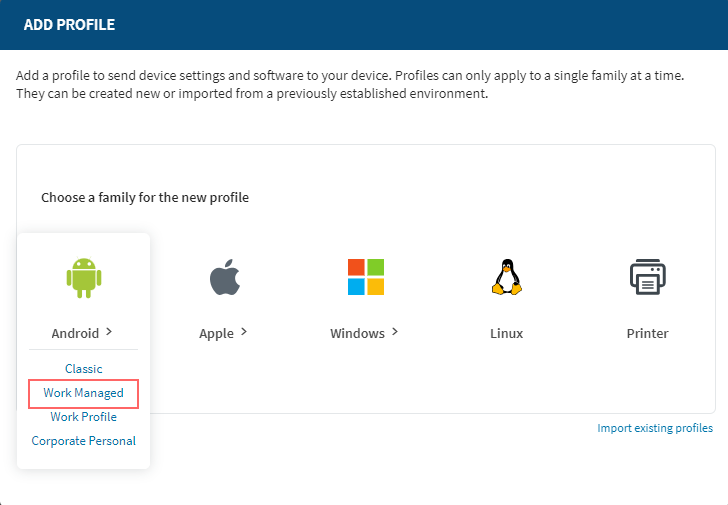Expand the chevron next to Windows
This screenshot has height=505, width=728.
click(x=395, y=331)
